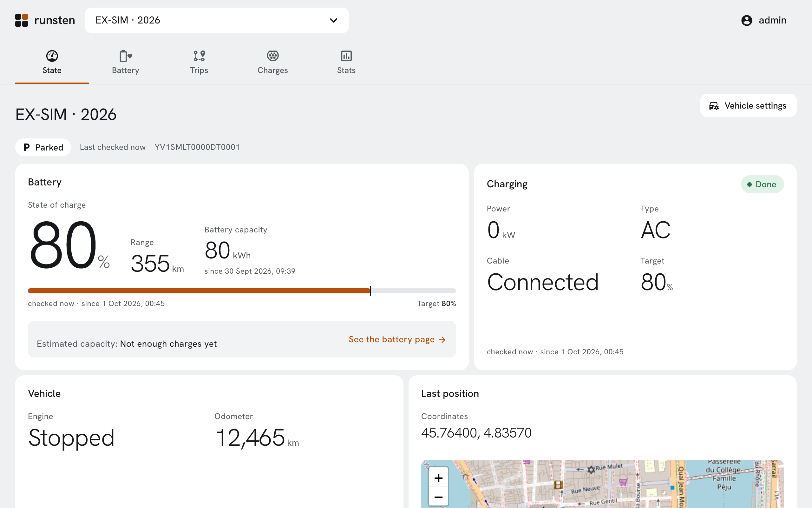This screenshot has width=812, height=508.
Task: Click the Charges plug socket icon
Action: pyautogui.click(x=273, y=56)
